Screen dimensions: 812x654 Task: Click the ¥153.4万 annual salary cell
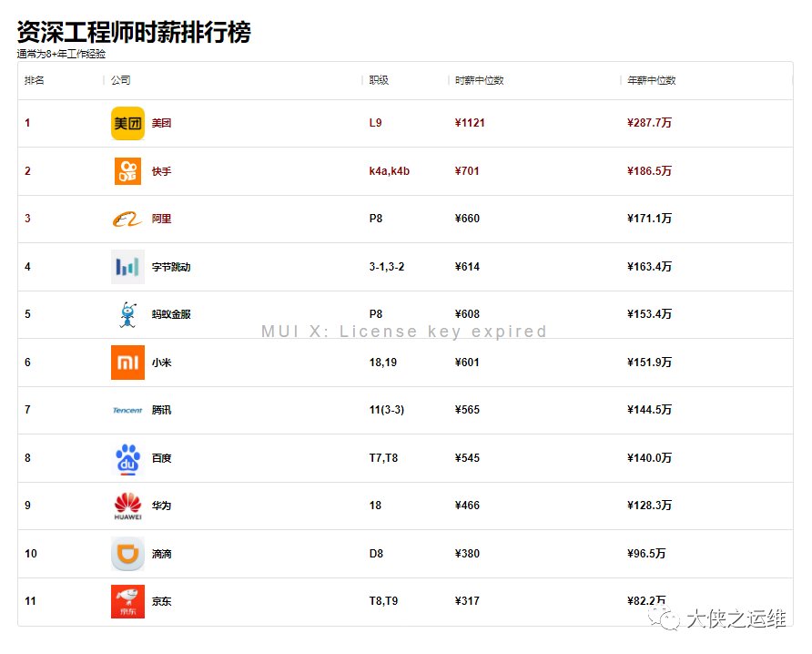(649, 314)
